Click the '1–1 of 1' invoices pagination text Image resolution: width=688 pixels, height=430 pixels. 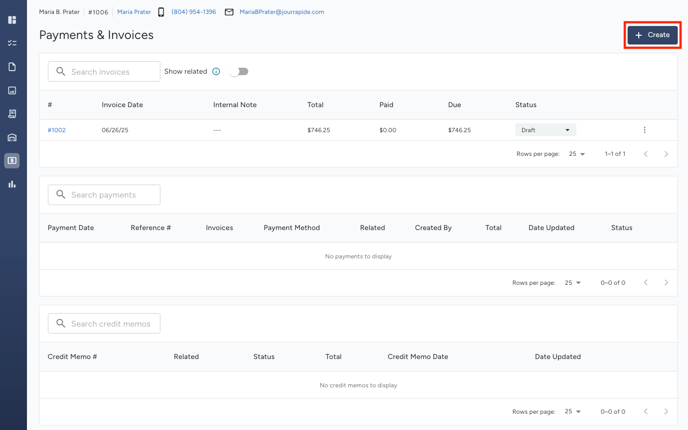pos(615,154)
